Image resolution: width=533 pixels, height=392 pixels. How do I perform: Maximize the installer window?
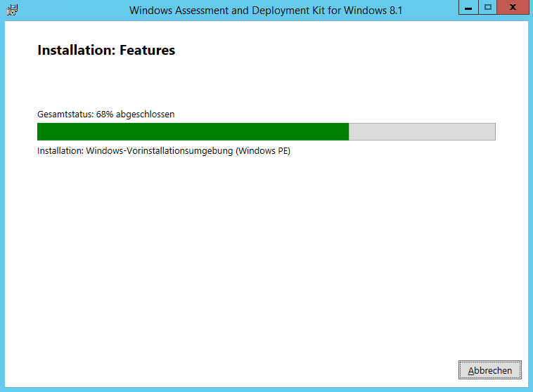point(488,7)
